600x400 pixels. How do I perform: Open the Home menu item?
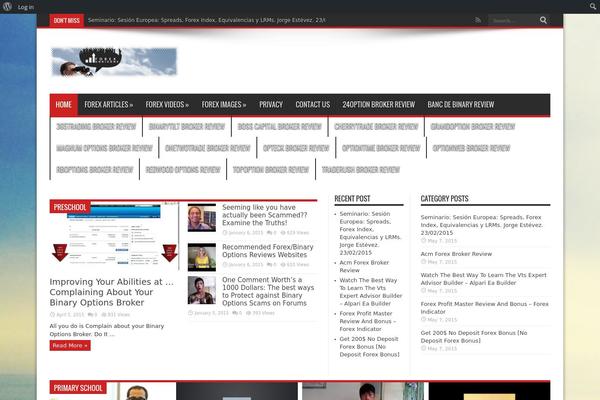[64, 104]
